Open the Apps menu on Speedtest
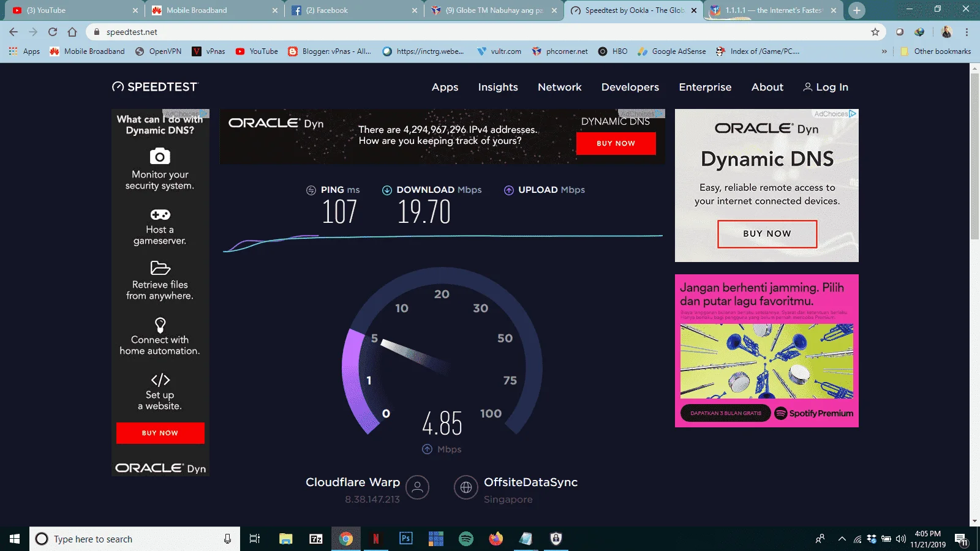The height and width of the screenshot is (551, 980). tap(445, 87)
